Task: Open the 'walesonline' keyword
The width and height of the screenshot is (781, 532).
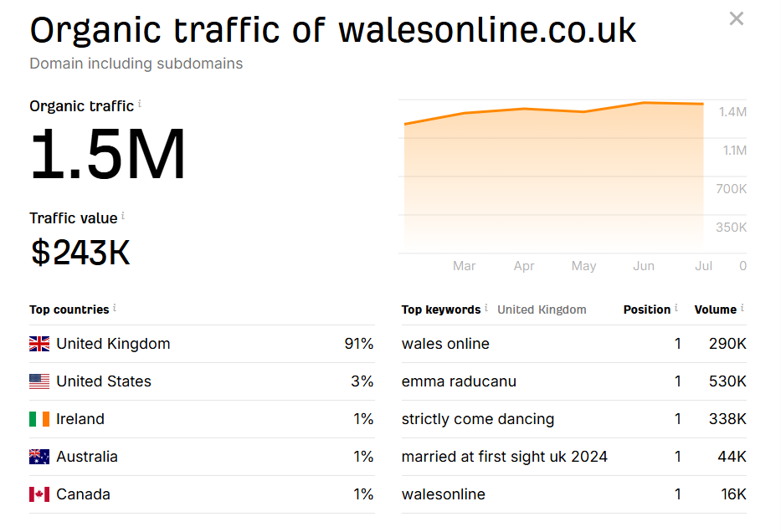Action: (444, 494)
